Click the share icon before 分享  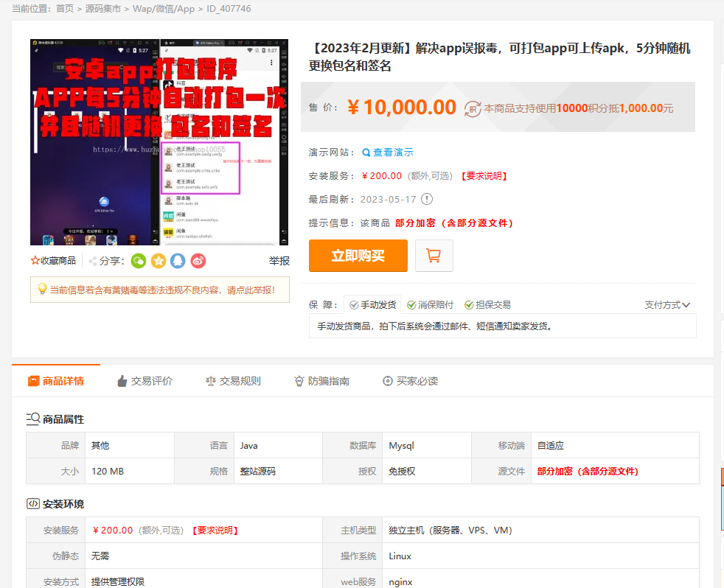(x=93, y=262)
